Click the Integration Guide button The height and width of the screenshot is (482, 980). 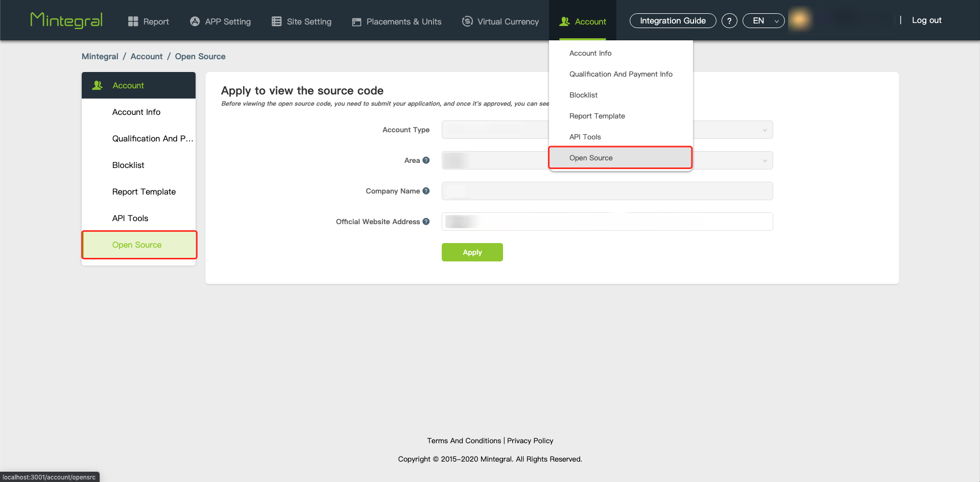click(x=673, y=21)
